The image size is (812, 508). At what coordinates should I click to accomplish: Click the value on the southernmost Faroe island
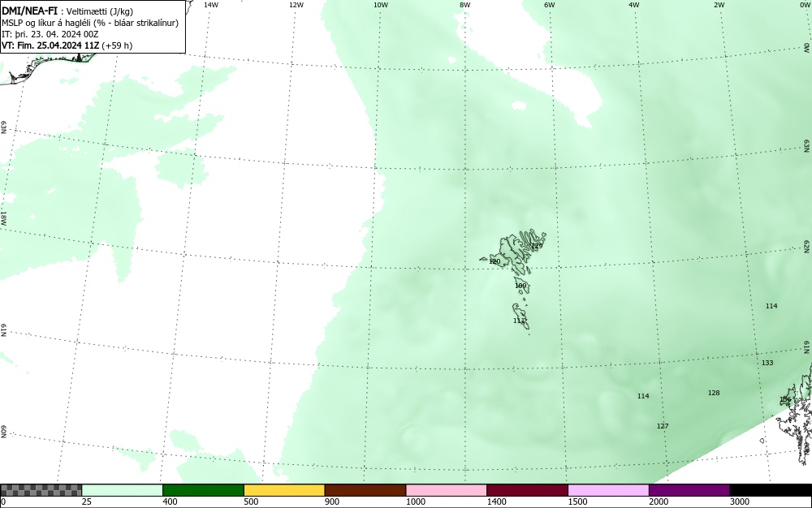click(x=519, y=321)
